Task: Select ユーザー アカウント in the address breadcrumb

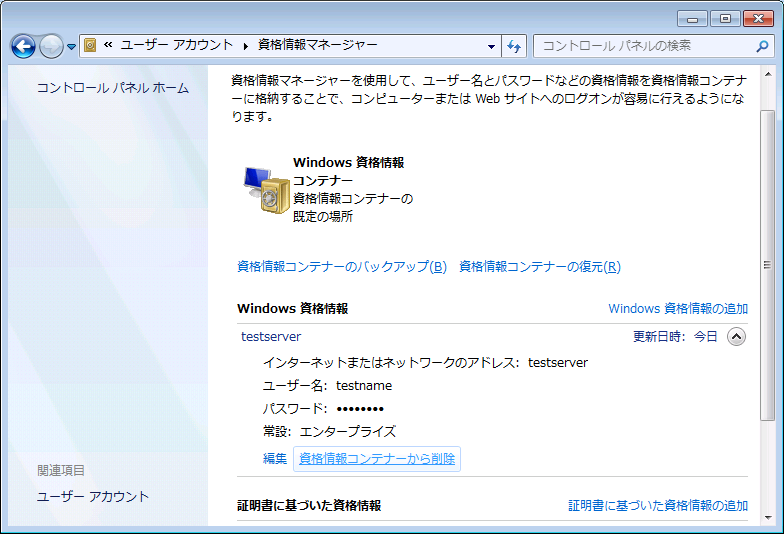Action: [177, 45]
